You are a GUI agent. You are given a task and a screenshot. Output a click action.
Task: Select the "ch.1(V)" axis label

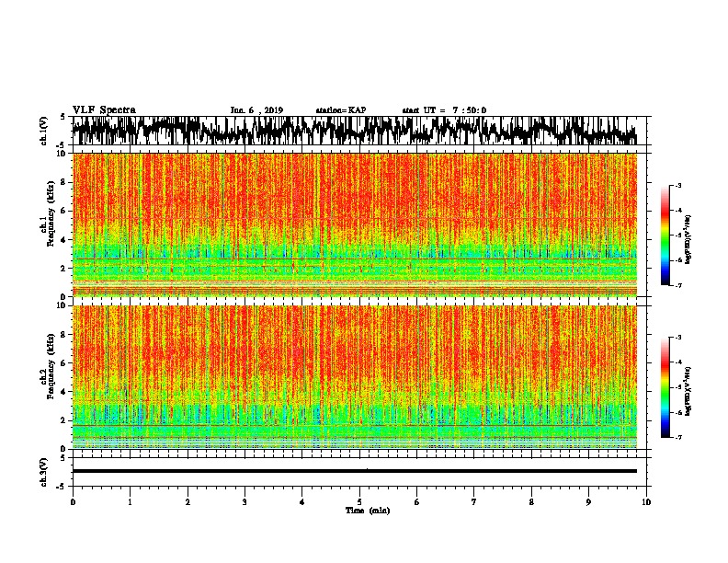[43, 131]
